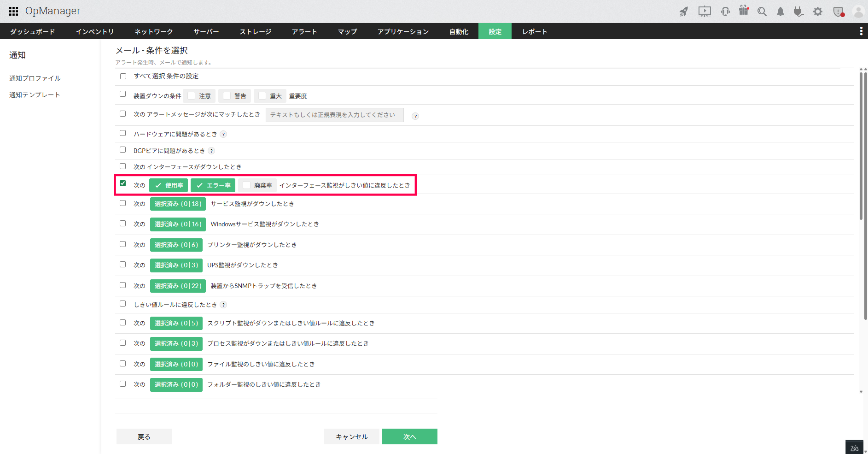Open 選択済み (0|16) Windows service selector
This screenshot has width=868, height=454.
click(x=178, y=224)
